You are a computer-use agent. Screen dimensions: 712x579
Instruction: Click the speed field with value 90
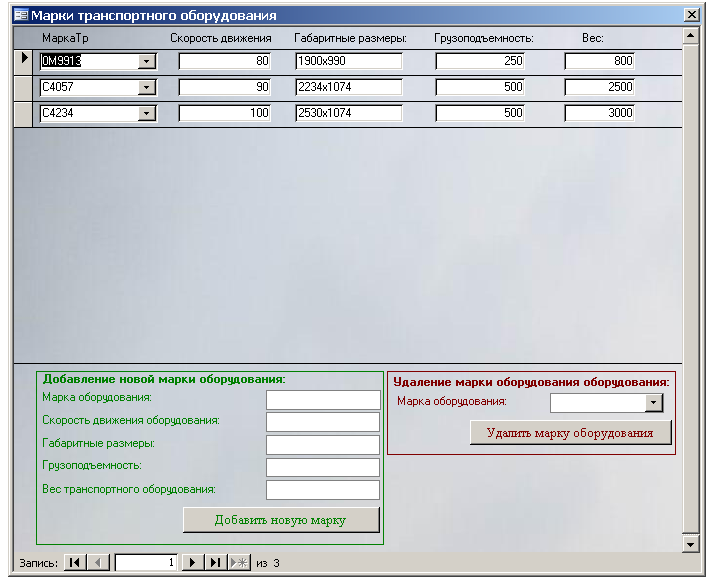coord(225,87)
